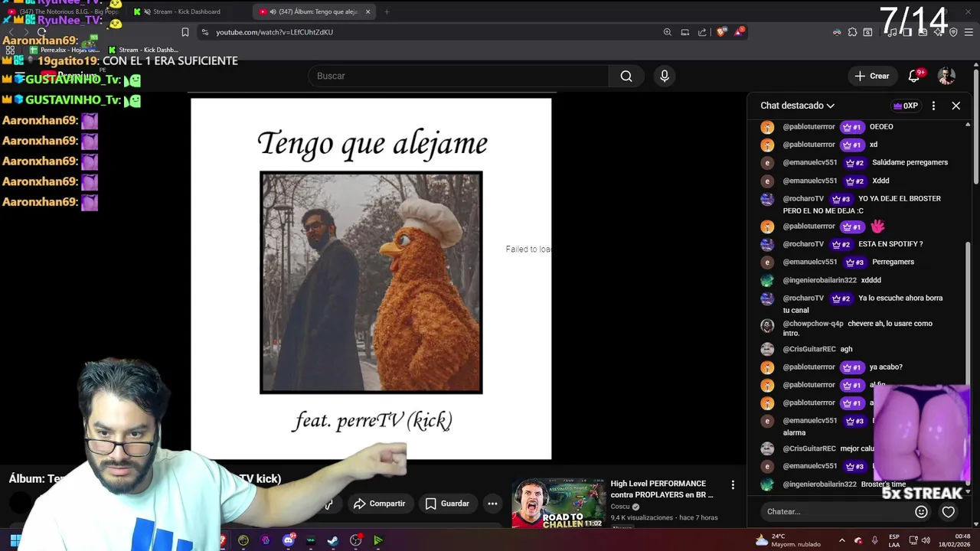Open Steam in the taskbar

coord(333,540)
